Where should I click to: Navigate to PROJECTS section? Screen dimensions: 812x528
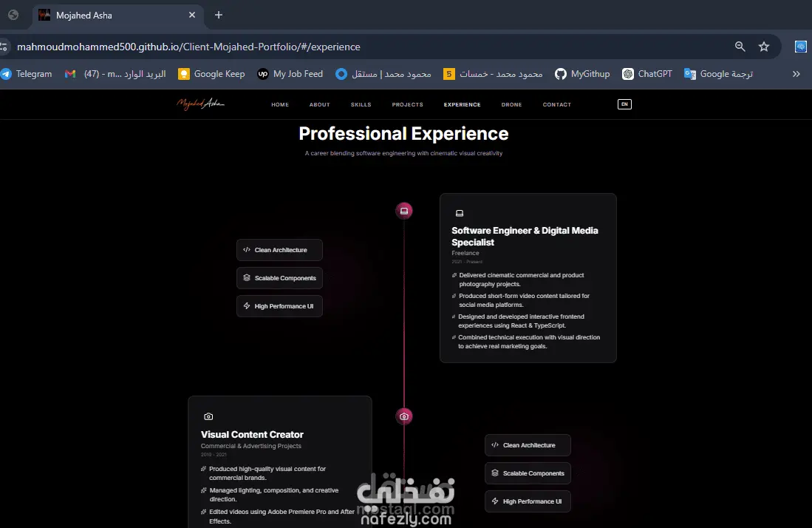click(408, 105)
